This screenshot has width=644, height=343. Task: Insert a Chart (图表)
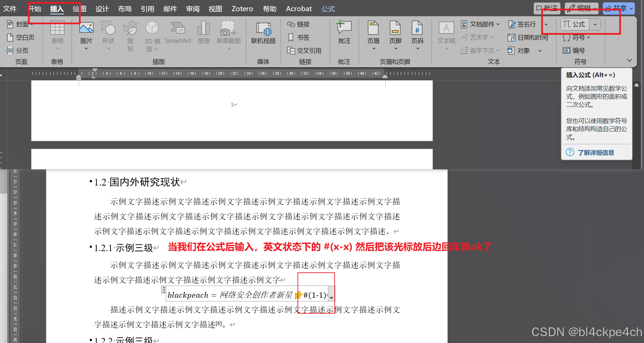(204, 32)
